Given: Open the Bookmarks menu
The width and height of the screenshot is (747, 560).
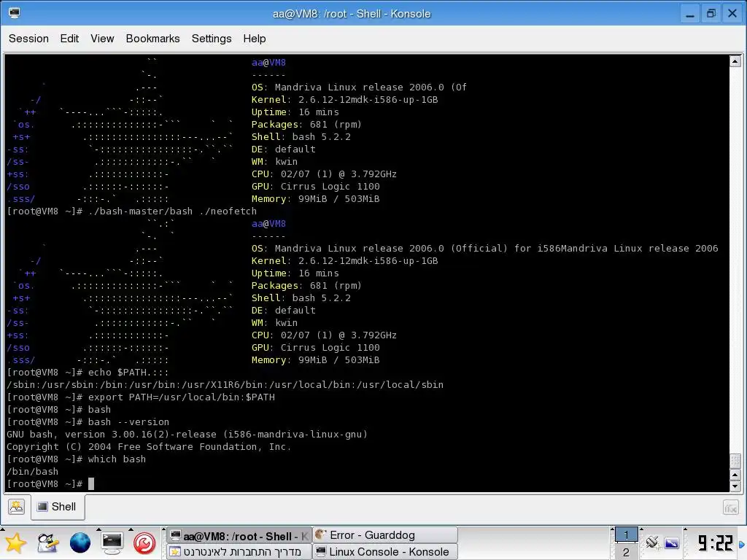Looking at the screenshot, I should point(152,39).
